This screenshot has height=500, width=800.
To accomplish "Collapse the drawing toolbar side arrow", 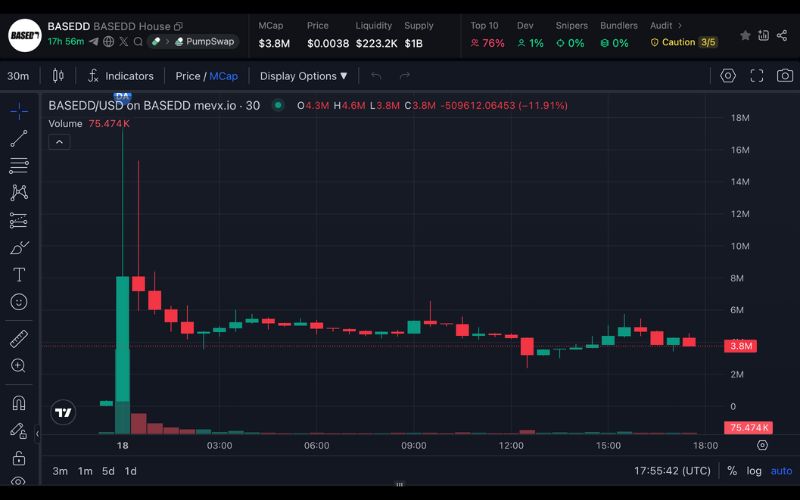I will click(x=37, y=434).
